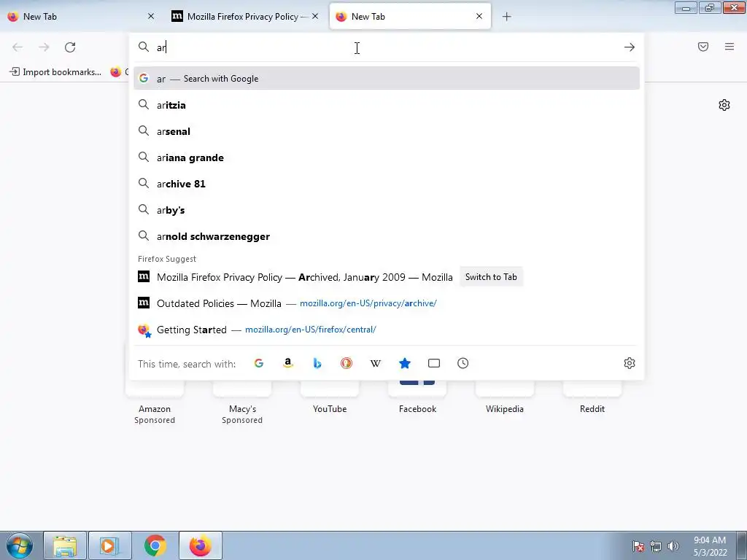Open volume control in system tray

673,546
